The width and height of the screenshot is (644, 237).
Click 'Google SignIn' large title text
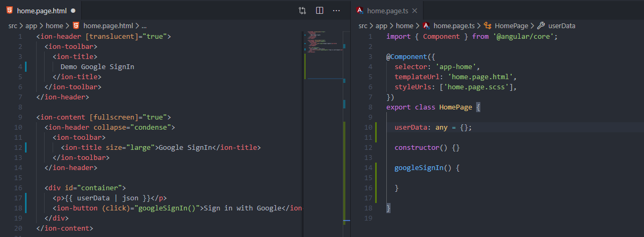click(x=185, y=148)
